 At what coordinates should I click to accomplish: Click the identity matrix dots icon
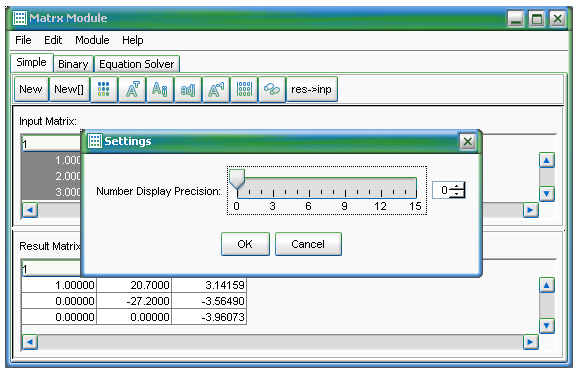[x=104, y=89]
